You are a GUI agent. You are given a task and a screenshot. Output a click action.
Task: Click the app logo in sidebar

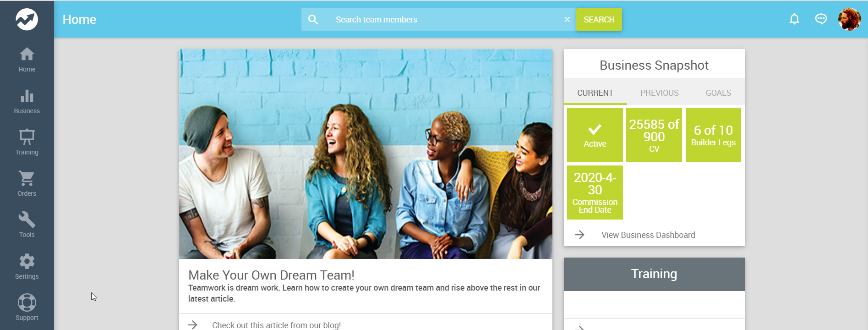tap(27, 19)
